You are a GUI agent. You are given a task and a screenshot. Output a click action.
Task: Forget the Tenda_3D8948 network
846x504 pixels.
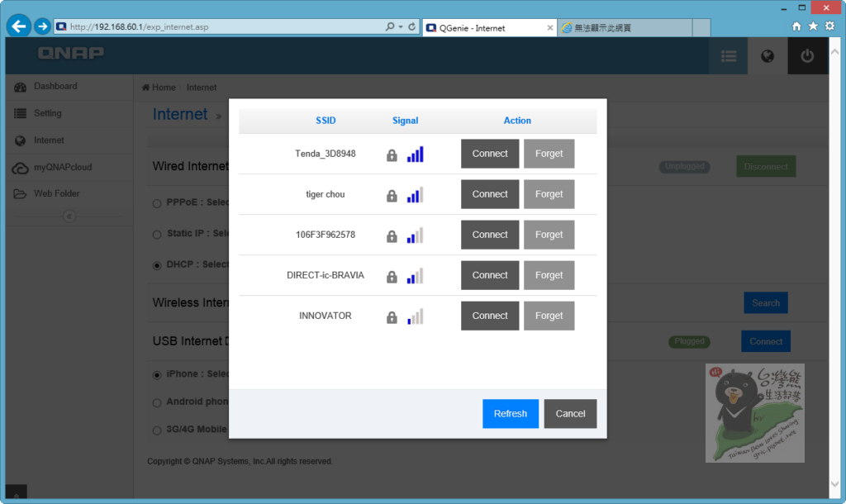tap(549, 154)
